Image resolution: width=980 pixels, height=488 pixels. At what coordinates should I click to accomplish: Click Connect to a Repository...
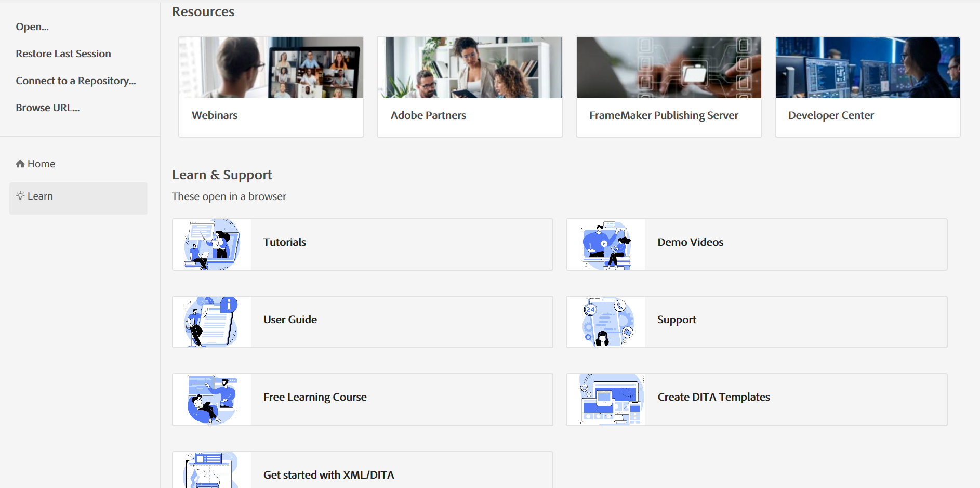click(x=76, y=81)
